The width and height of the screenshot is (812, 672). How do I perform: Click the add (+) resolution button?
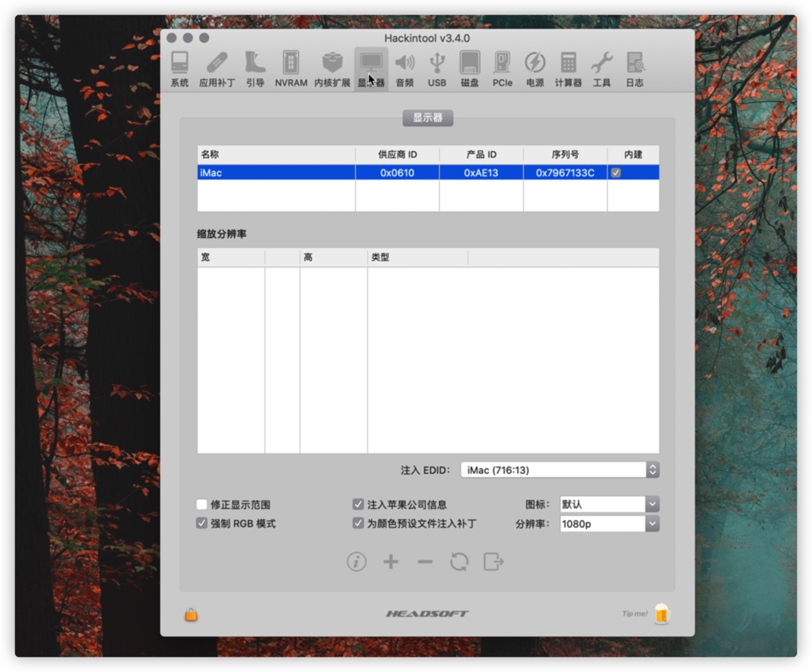tap(391, 562)
